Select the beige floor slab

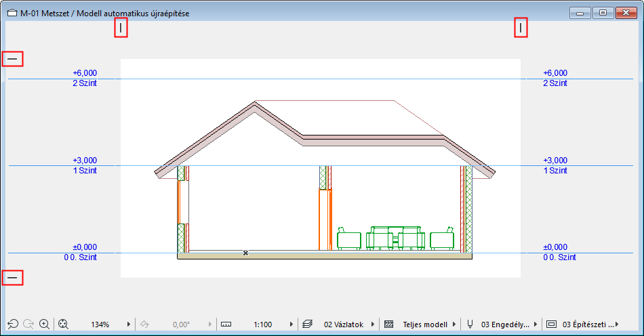[325, 256]
